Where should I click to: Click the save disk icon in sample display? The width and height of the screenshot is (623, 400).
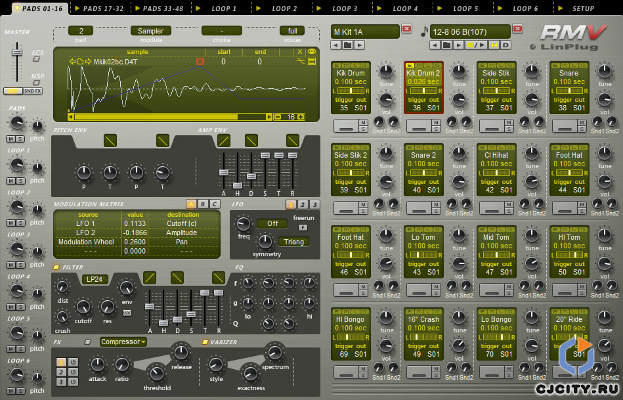click(x=312, y=62)
